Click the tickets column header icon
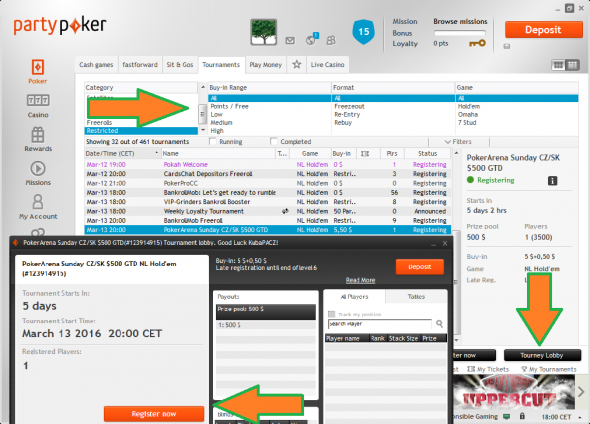The image size is (590, 424). pyautogui.click(x=365, y=153)
